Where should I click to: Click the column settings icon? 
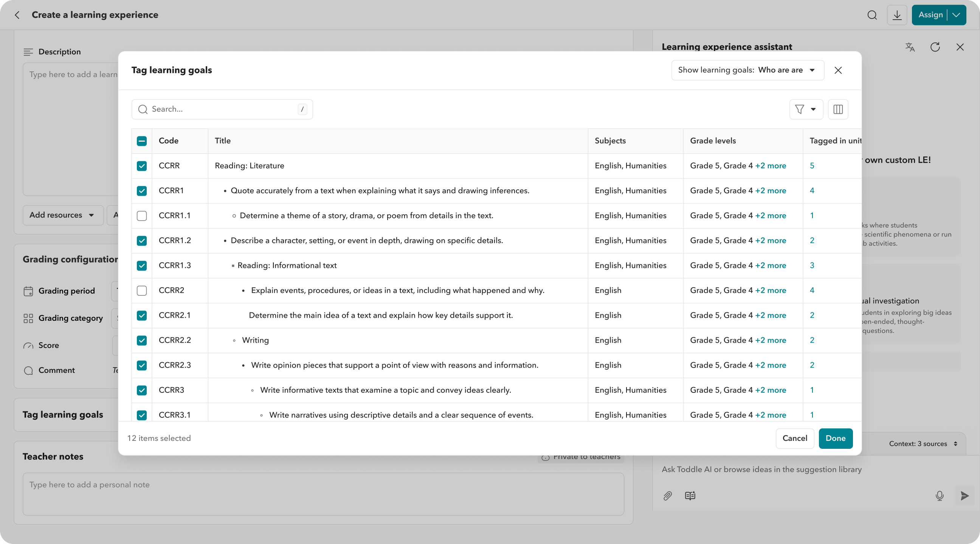[838, 110]
